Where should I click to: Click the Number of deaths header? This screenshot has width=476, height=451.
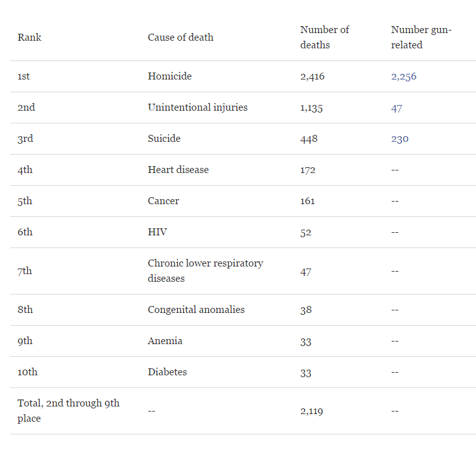[x=324, y=38]
